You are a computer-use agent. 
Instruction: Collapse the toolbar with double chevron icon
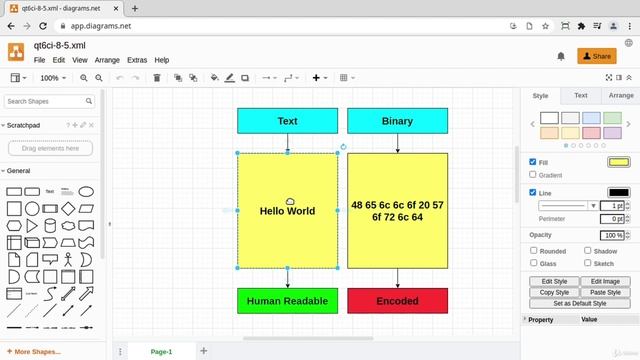[629, 78]
